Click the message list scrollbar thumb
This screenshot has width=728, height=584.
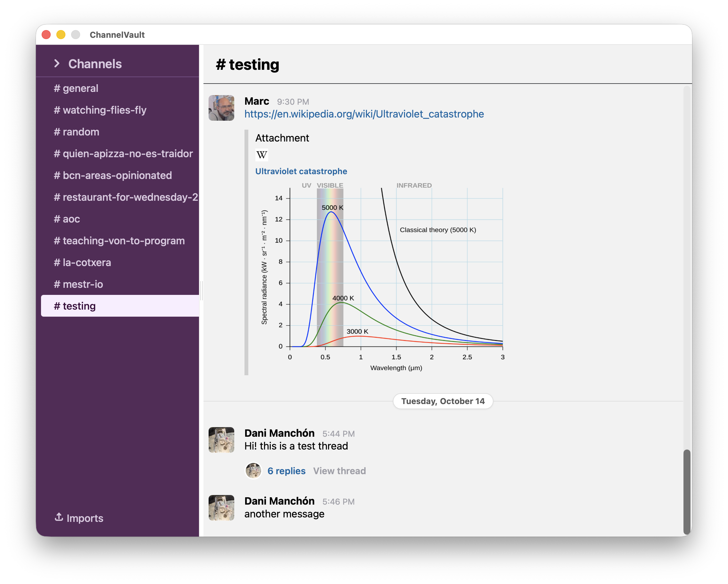(687, 491)
